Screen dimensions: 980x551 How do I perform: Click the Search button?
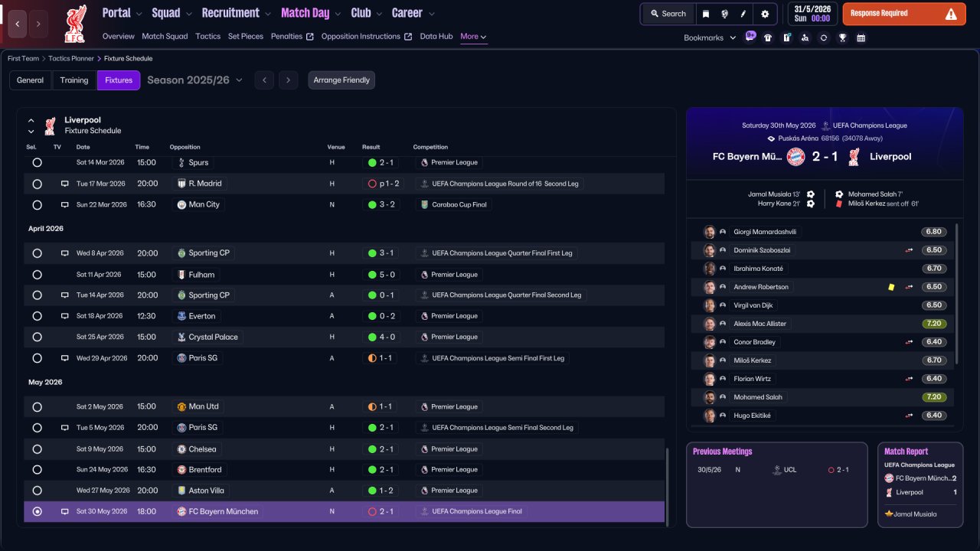tap(668, 14)
